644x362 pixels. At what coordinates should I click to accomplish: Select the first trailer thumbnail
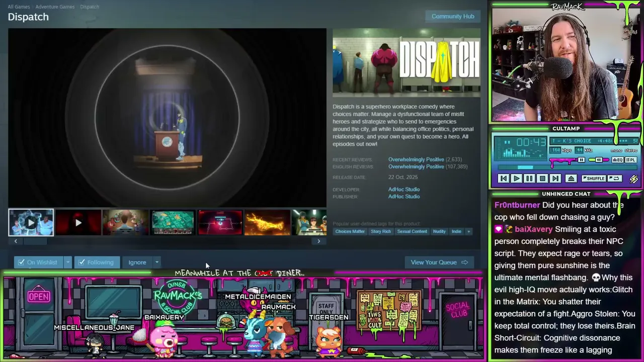(x=31, y=223)
